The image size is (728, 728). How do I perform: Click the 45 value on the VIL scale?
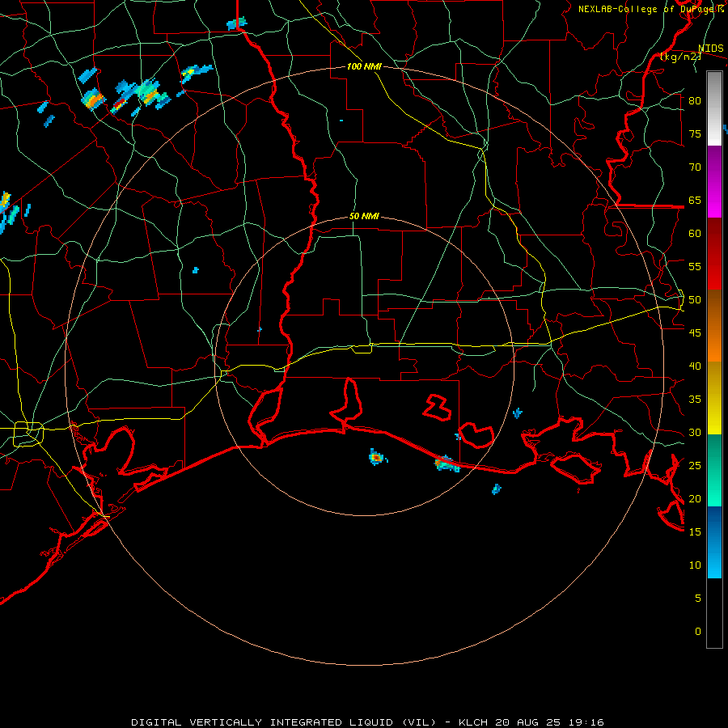[695, 333]
